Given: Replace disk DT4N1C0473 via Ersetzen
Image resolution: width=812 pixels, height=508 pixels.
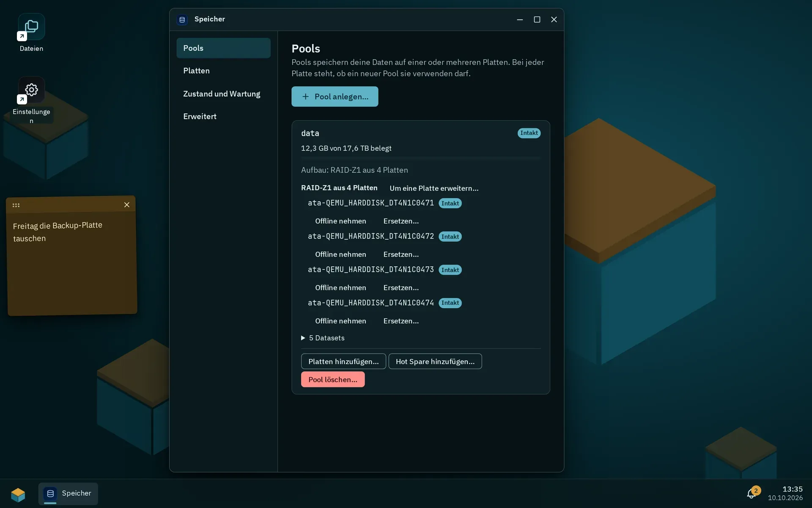Looking at the screenshot, I should 401,288.
